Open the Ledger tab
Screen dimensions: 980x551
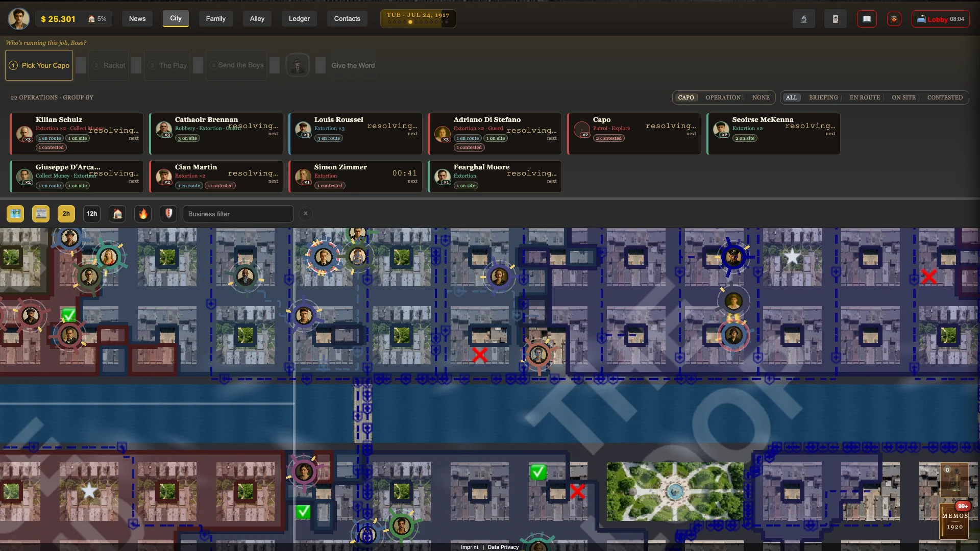[299, 19]
